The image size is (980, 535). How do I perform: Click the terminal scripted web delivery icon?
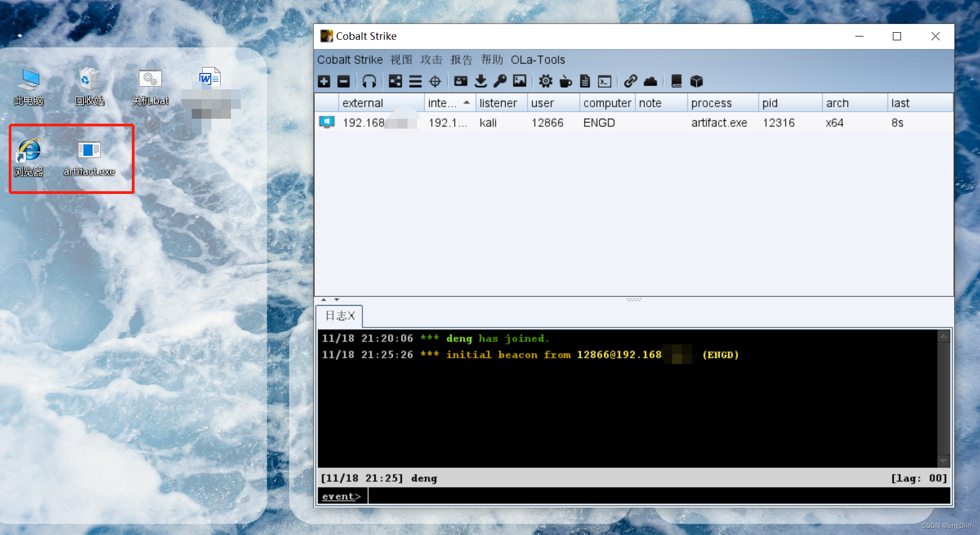(605, 82)
